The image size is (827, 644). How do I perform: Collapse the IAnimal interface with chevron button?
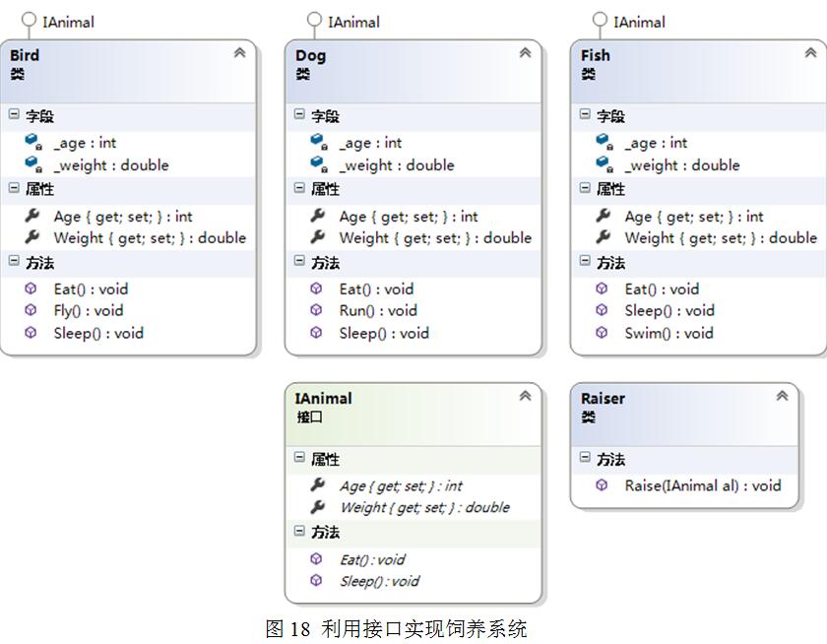(x=526, y=396)
